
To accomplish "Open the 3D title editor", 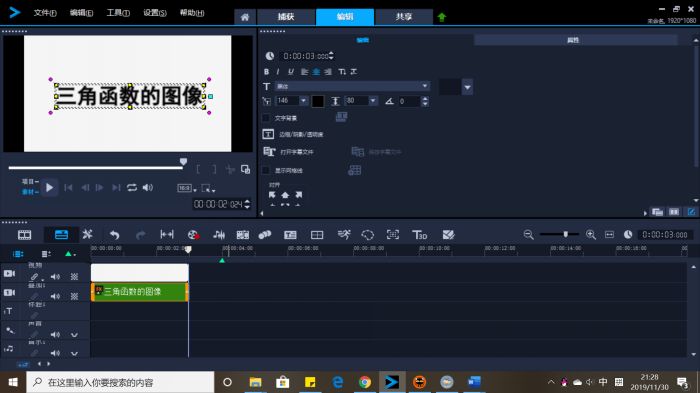I will (x=420, y=234).
